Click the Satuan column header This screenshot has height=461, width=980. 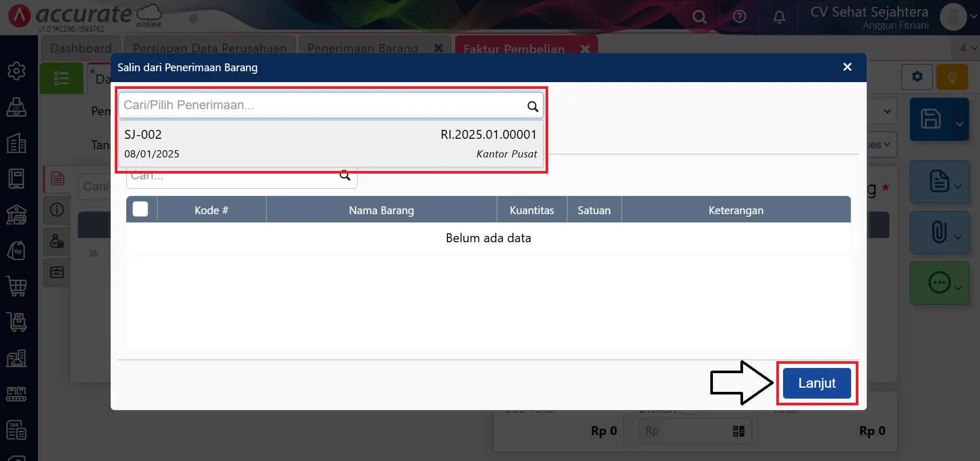(594, 210)
